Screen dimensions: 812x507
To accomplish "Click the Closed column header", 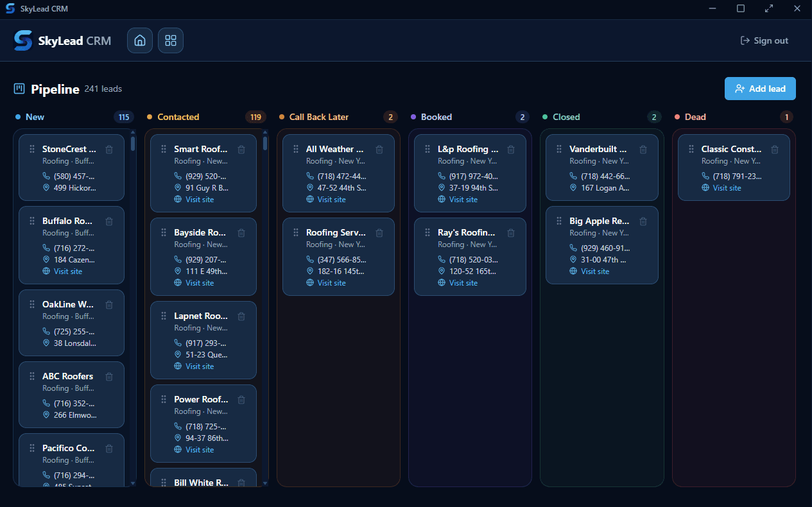I will [566, 117].
